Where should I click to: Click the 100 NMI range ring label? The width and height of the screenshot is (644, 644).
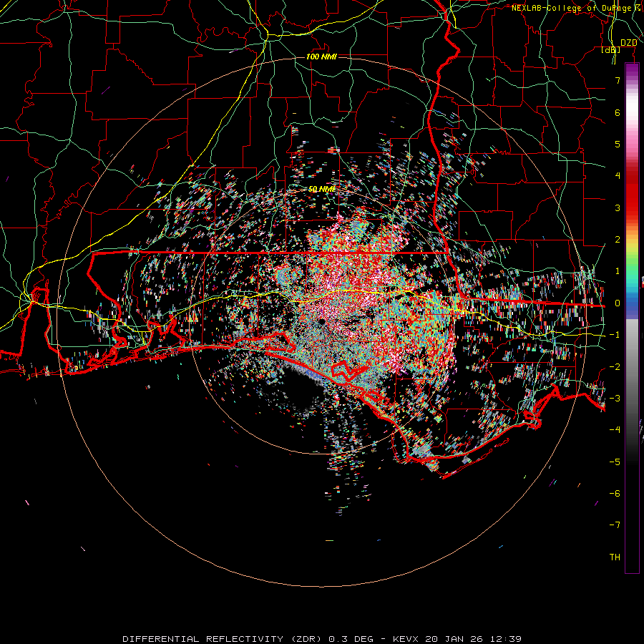[x=321, y=57]
